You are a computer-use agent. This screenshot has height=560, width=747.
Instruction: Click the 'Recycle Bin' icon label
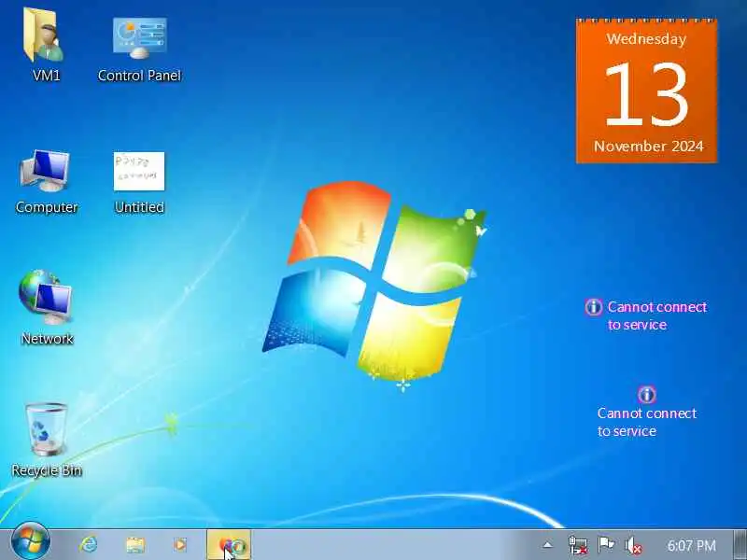pos(47,470)
